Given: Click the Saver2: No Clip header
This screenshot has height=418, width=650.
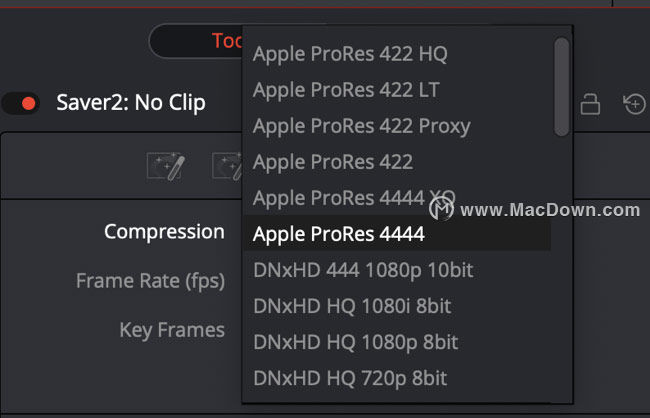Looking at the screenshot, I should [x=131, y=103].
